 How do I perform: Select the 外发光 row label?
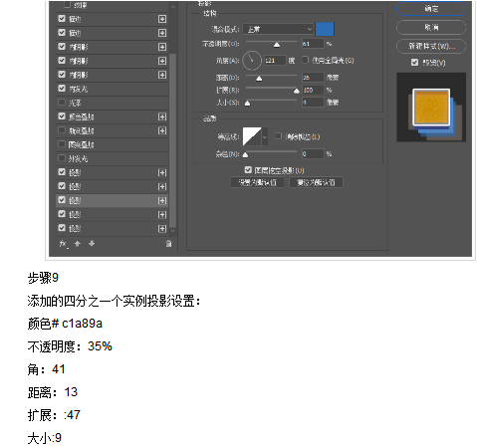point(78,158)
